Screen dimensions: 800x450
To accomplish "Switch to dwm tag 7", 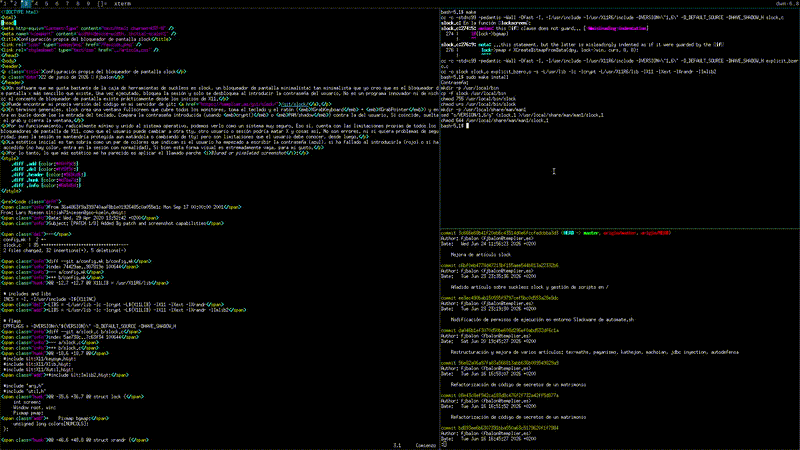I will pos(67,3).
